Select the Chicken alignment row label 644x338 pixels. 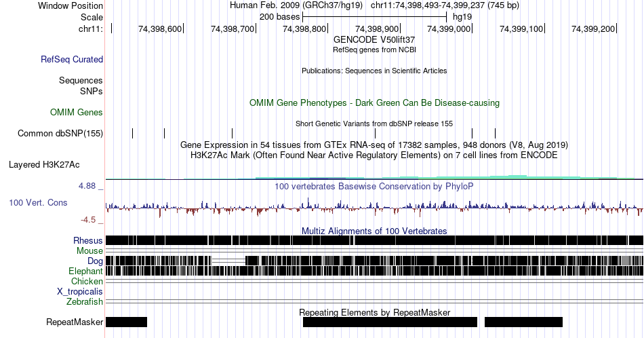click(x=87, y=281)
